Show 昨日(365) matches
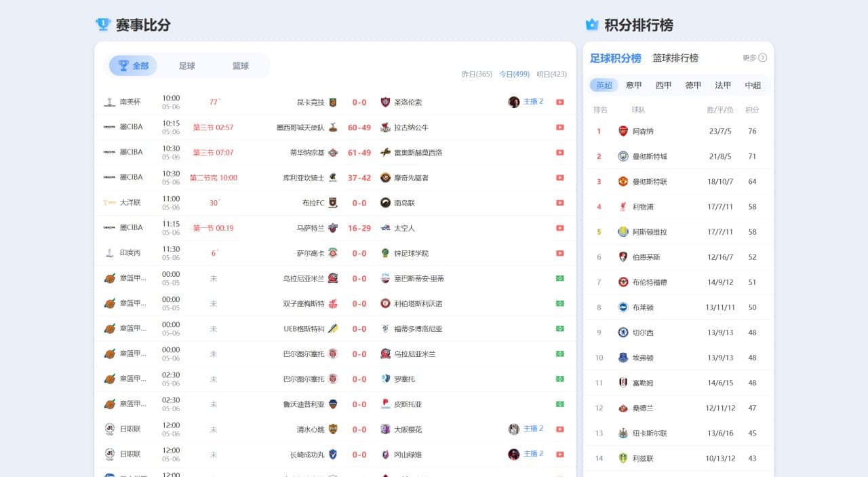Screen dimensions: 868x477 point(477,74)
